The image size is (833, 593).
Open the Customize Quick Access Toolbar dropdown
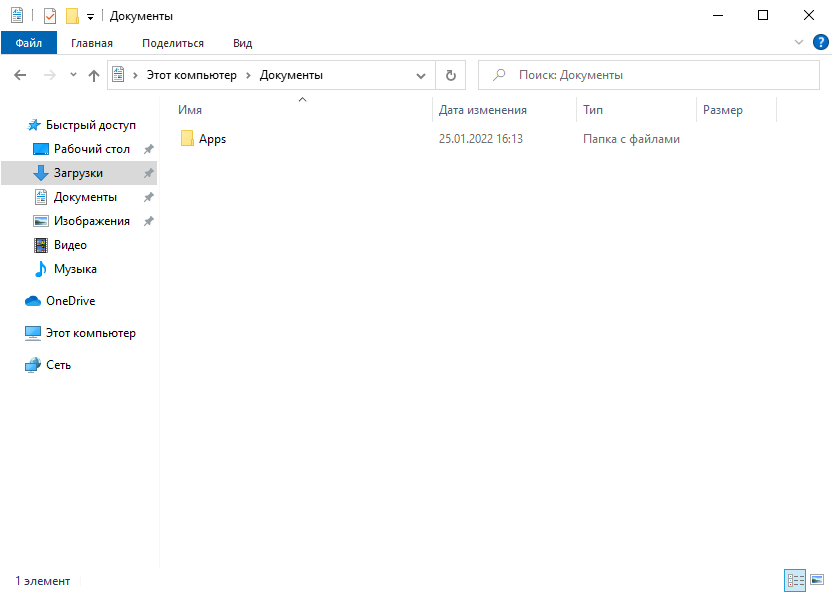[90, 17]
